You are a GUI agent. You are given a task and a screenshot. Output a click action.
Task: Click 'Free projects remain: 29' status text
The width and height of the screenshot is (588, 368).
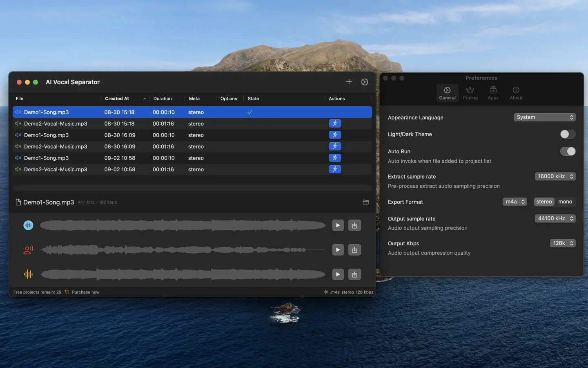coord(37,292)
